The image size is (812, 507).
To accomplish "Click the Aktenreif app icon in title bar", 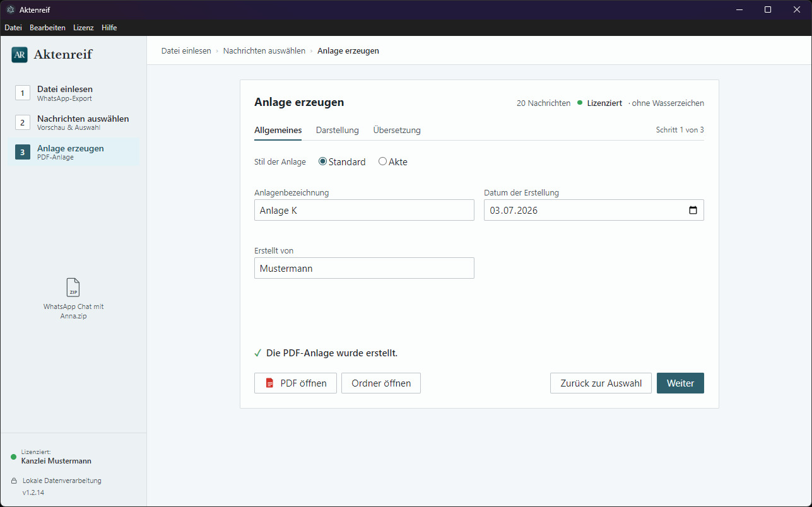I will pyautogui.click(x=10, y=9).
